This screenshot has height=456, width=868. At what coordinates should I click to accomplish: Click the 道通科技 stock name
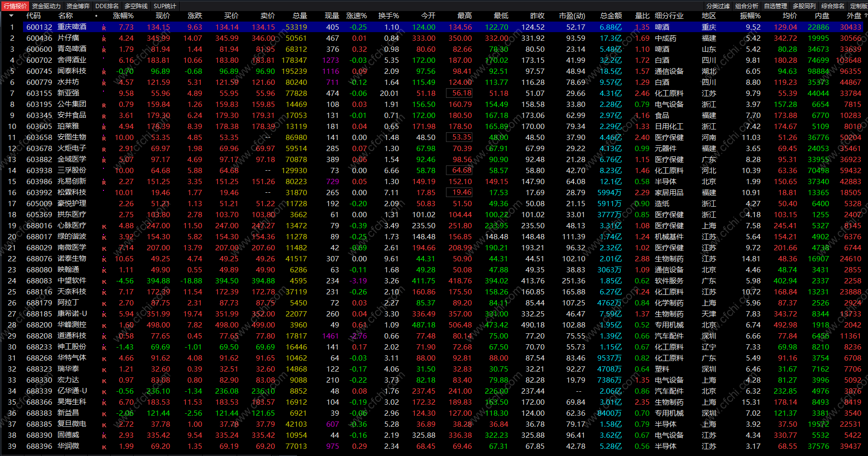(72, 336)
